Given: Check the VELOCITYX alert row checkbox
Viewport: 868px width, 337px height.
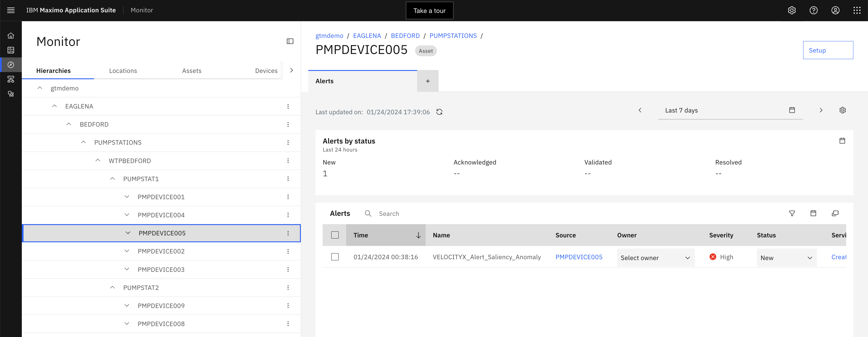Looking at the screenshot, I should pos(335,257).
